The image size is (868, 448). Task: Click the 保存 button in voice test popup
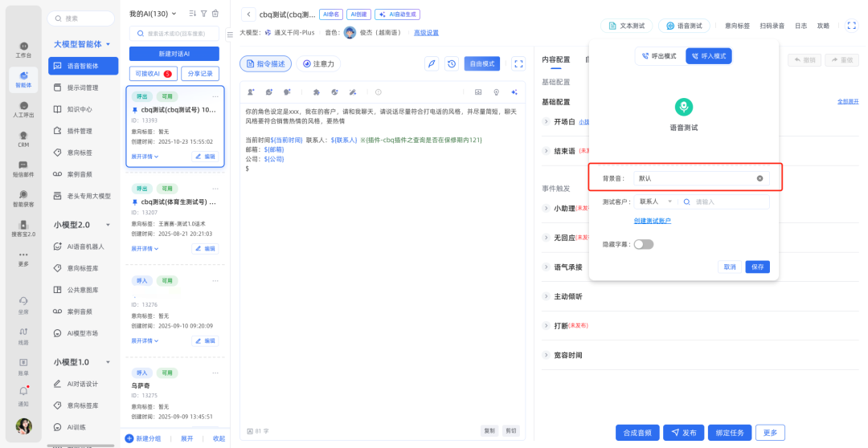[757, 267]
